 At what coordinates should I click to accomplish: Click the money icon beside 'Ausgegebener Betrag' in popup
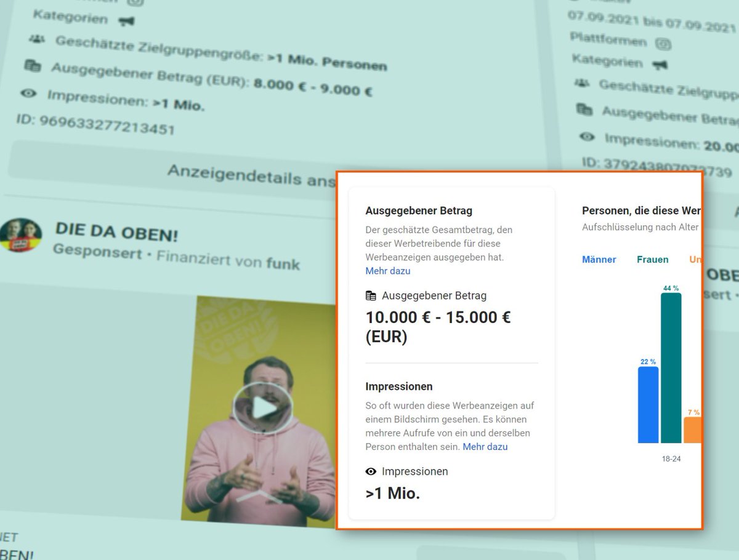371,296
